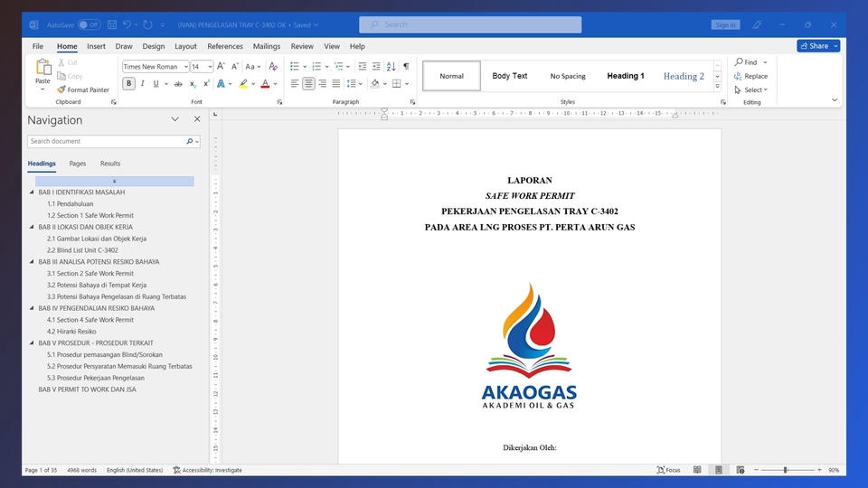Open the References ribbon tab

point(225,46)
